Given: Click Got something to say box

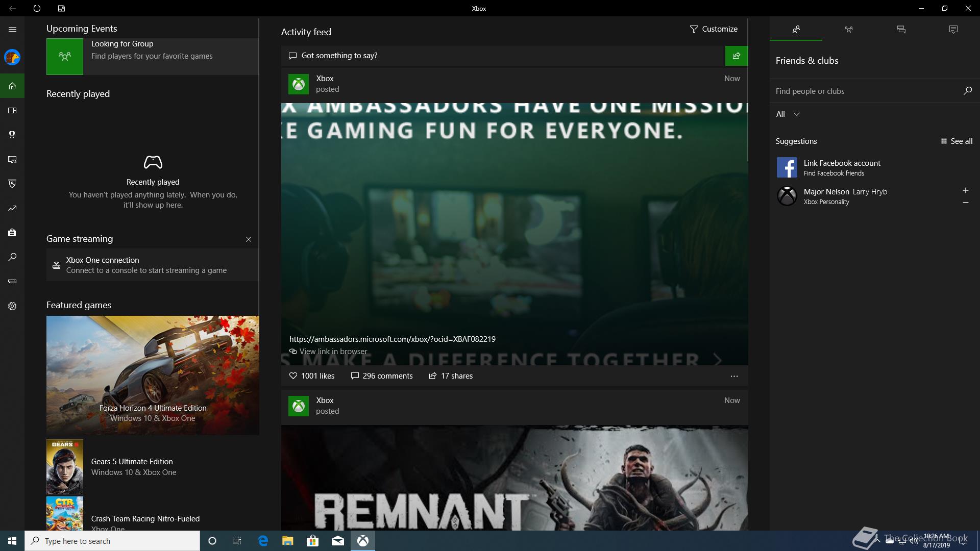Looking at the screenshot, I should pos(503,56).
